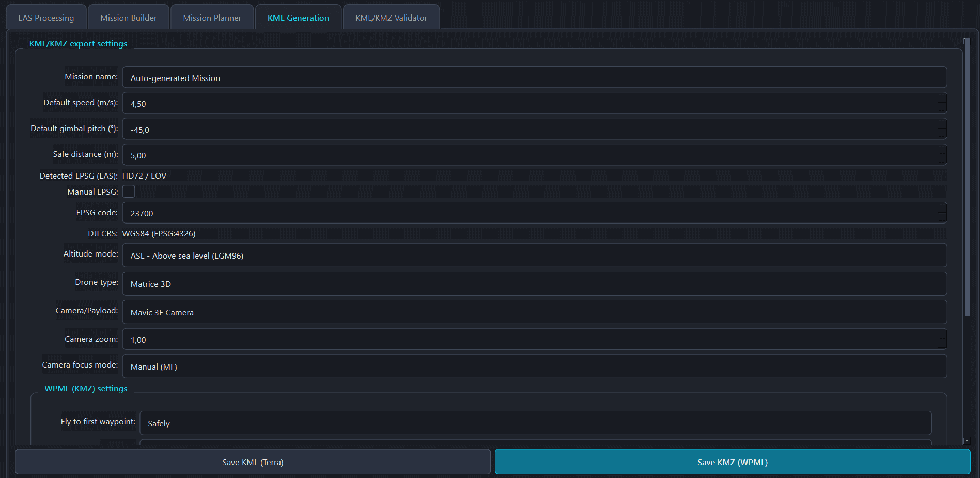Open Fly to first waypoint dropdown
The height and width of the screenshot is (478, 980).
[535, 423]
